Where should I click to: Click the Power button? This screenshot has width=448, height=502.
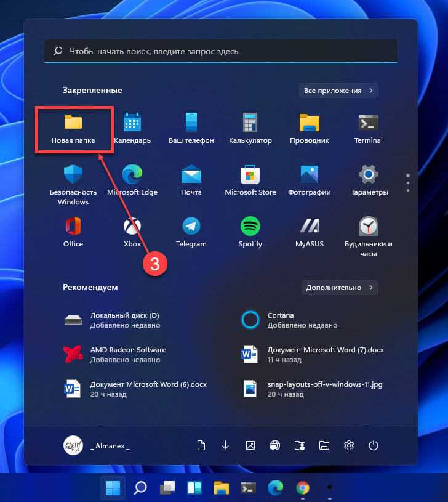[373, 445]
